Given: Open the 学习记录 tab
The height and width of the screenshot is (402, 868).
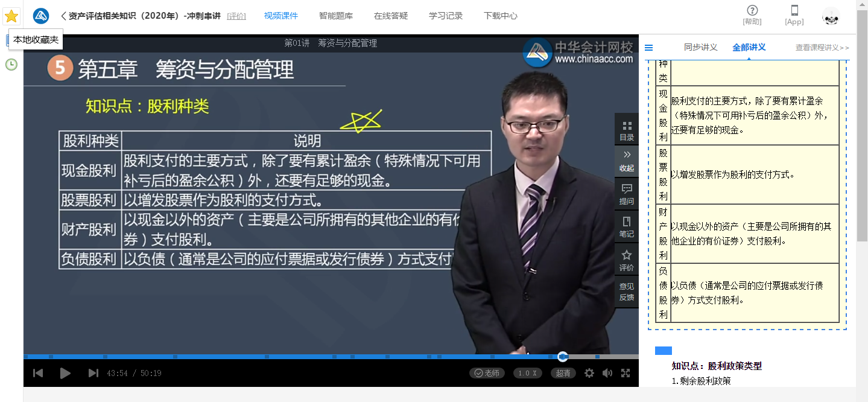Looking at the screenshot, I should [446, 16].
